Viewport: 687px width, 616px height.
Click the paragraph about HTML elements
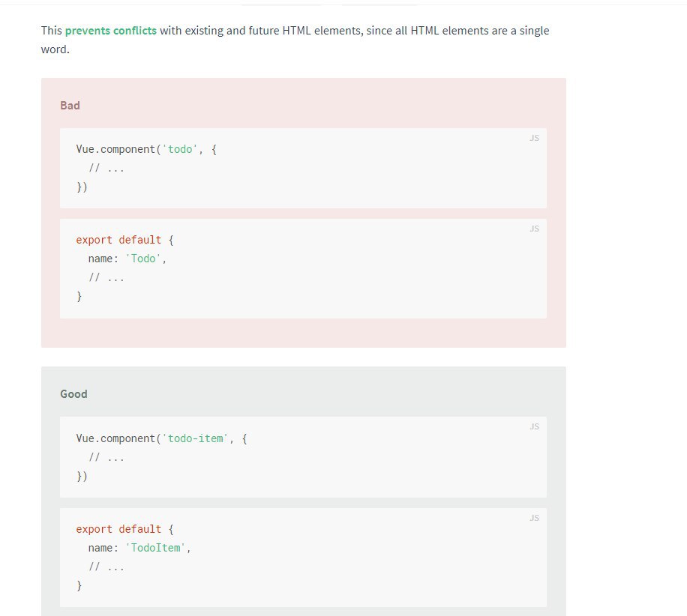coord(295,40)
